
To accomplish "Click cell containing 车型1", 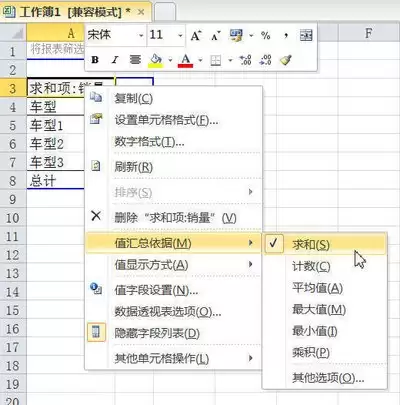I will 55,125.
